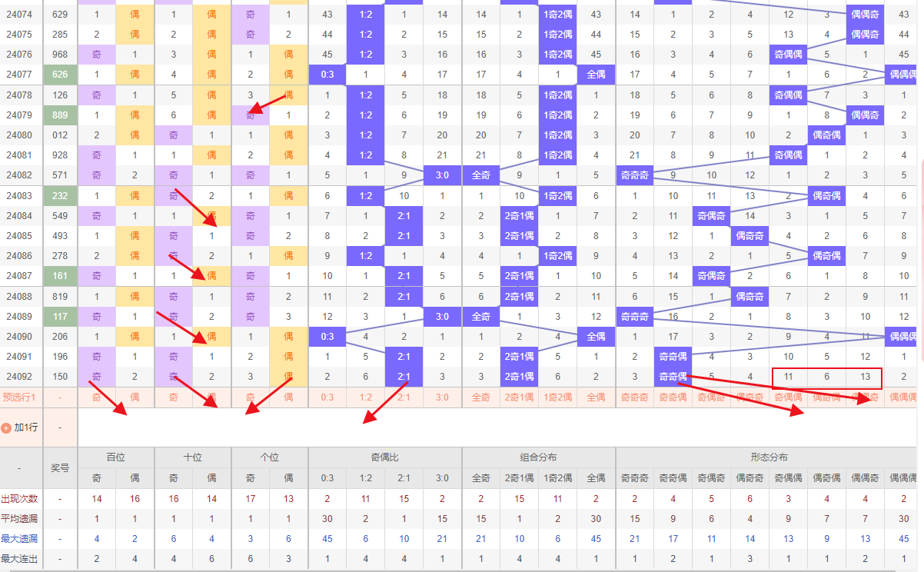924x572 pixels.
Task: Choose 奇奇奇 in the 预选行1 row
Action: click(x=634, y=397)
